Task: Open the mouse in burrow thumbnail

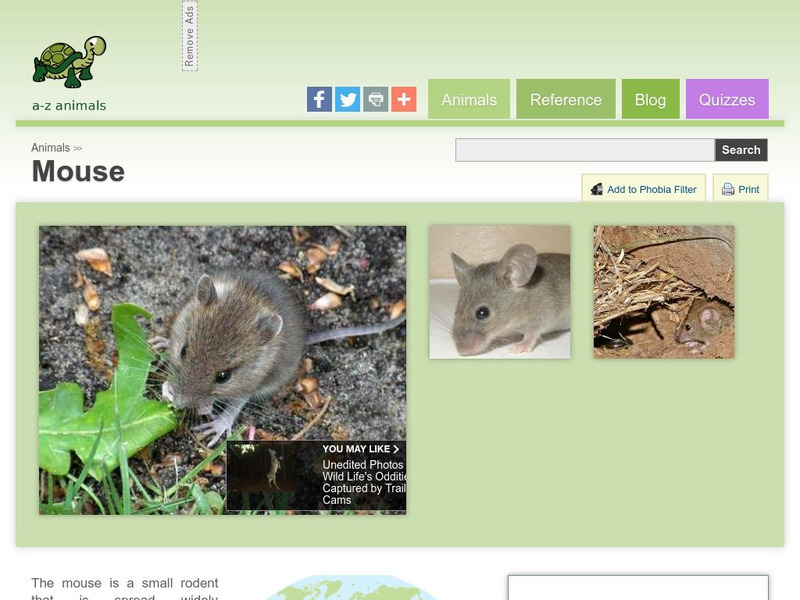Action: (x=664, y=292)
